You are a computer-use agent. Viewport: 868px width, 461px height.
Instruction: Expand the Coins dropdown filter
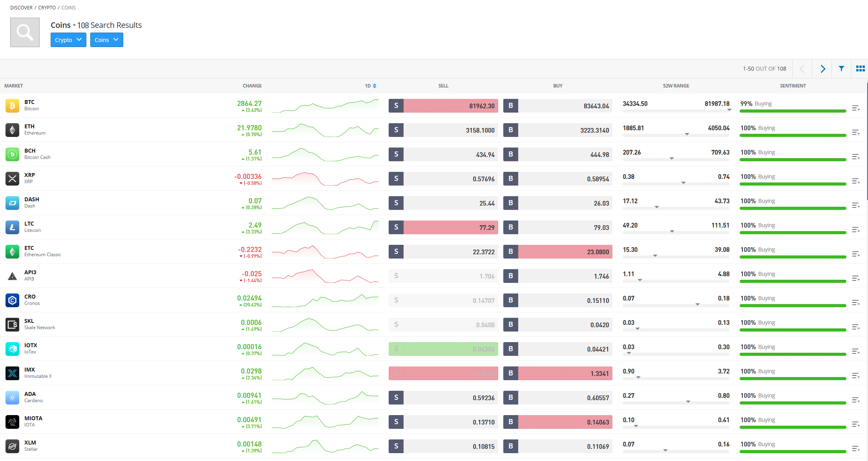(106, 40)
